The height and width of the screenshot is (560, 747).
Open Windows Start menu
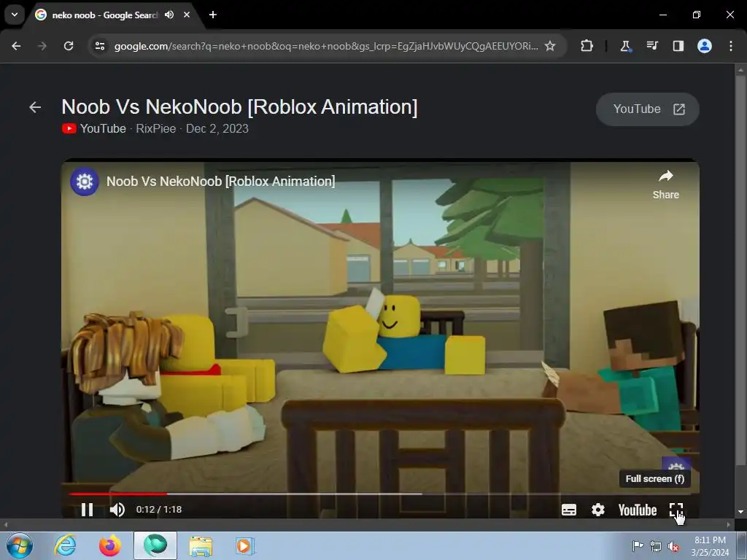[19, 545]
